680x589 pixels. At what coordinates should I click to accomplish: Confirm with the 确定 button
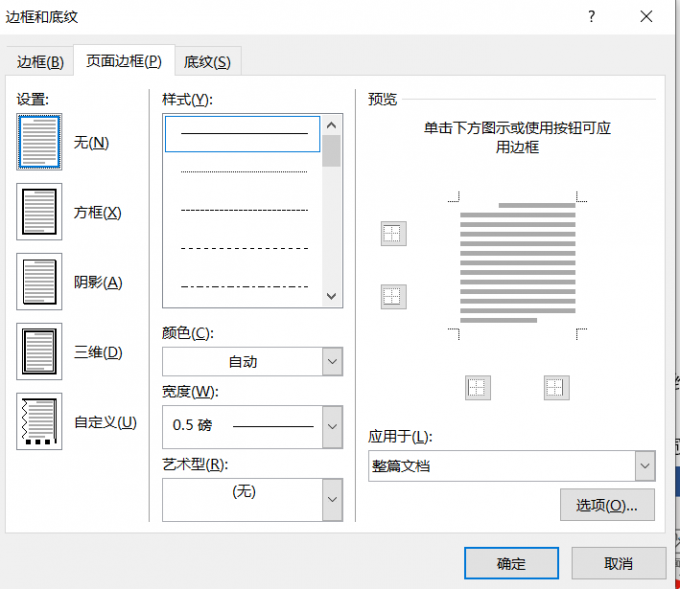(511, 563)
